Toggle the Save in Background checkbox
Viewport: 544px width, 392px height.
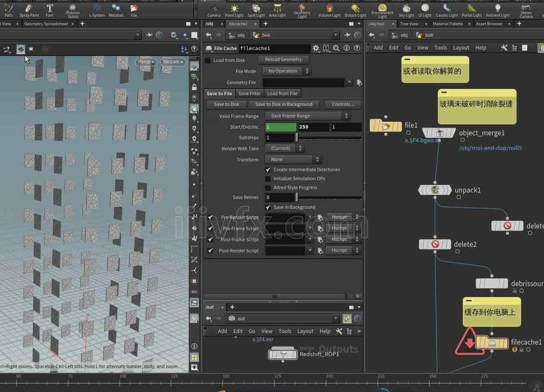click(x=268, y=207)
